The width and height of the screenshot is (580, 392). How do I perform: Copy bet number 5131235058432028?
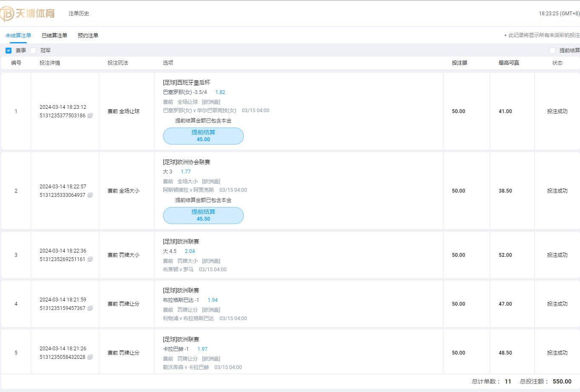click(90, 357)
